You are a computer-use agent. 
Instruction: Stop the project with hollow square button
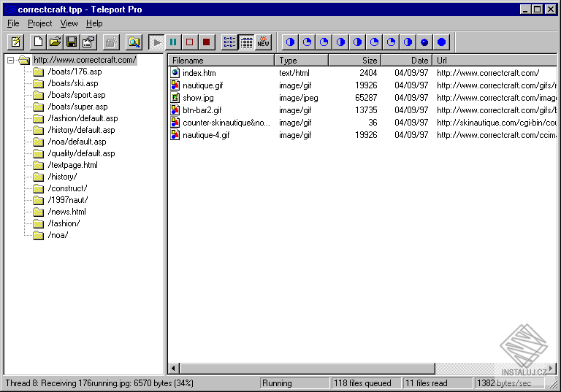(190, 42)
